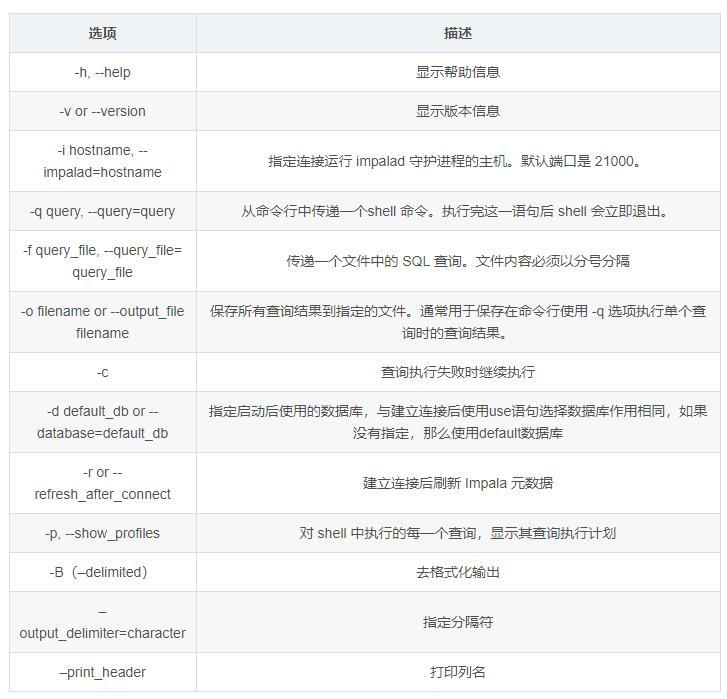Click description 传递一个文件中的 SQL 查询

coord(458,261)
